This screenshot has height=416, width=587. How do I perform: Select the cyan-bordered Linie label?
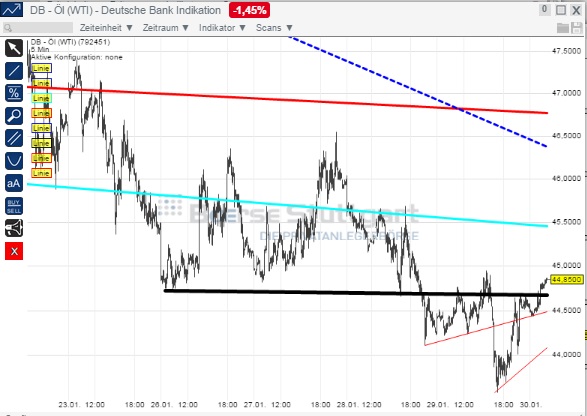point(42,98)
